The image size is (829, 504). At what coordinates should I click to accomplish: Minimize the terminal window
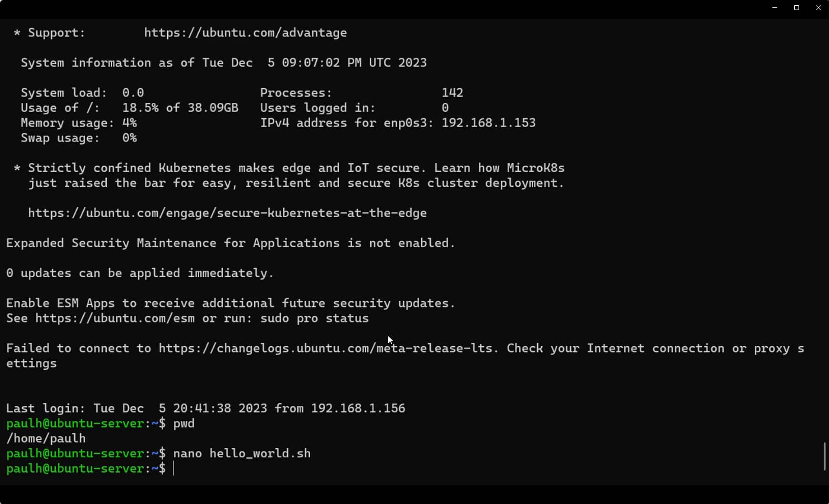pyautogui.click(x=775, y=8)
